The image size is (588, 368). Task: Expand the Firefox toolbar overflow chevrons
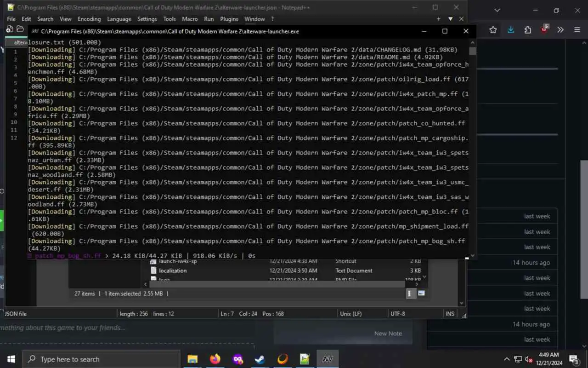point(560,30)
